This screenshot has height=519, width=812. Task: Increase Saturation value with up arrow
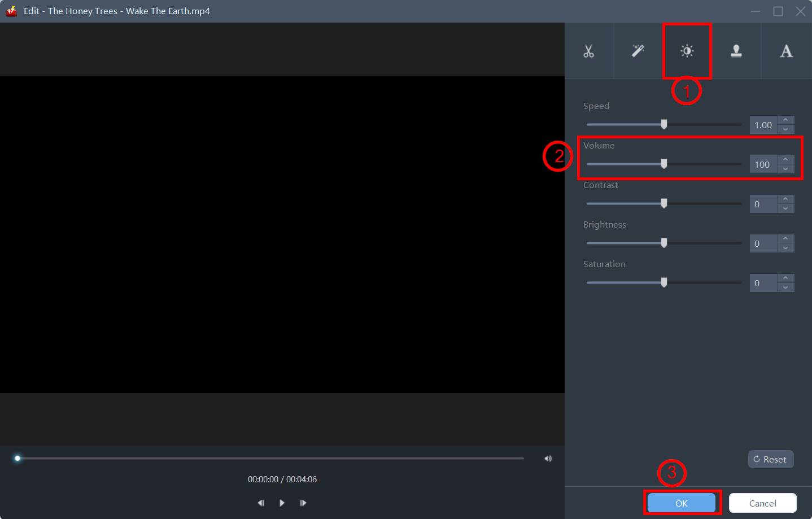pos(785,278)
